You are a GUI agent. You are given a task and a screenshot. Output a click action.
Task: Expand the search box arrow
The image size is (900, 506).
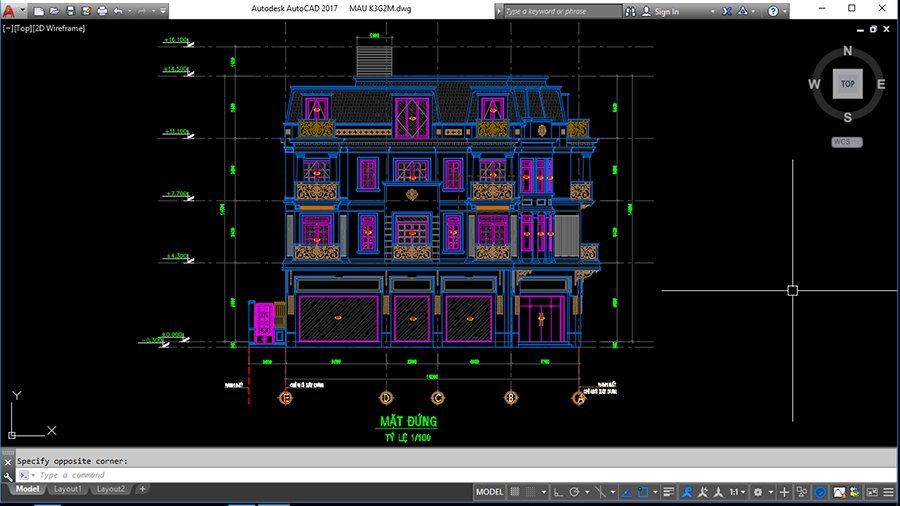tap(499, 11)
